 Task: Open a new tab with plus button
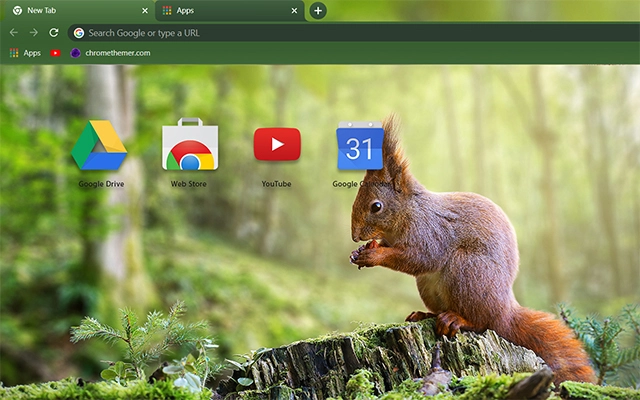coord(318,11)
